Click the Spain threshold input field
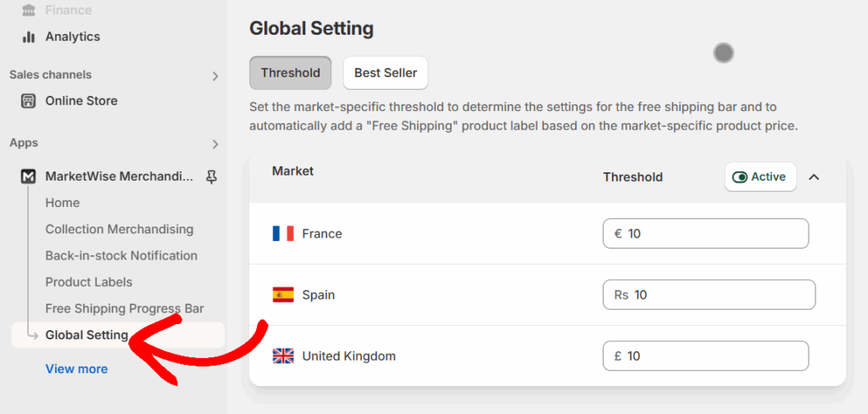Viewport: 868px width, 414px height. [x=716, y=295]
